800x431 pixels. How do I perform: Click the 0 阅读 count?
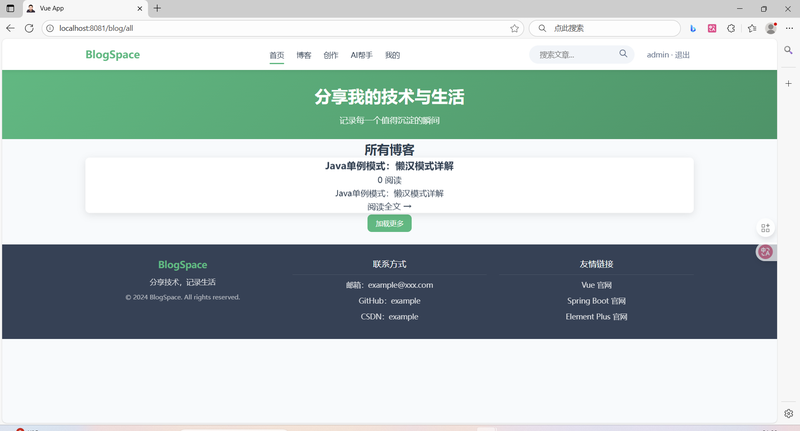[x=389, y=180]
